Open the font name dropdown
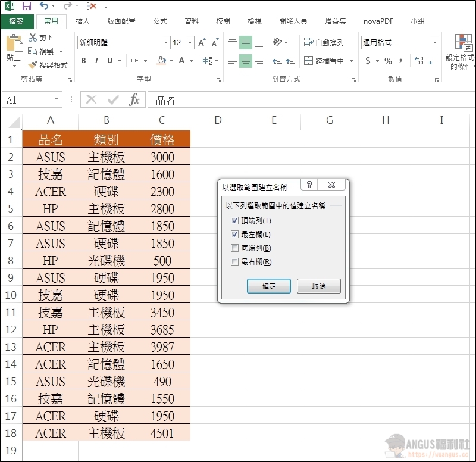The image size is (476, 462). 166,43
